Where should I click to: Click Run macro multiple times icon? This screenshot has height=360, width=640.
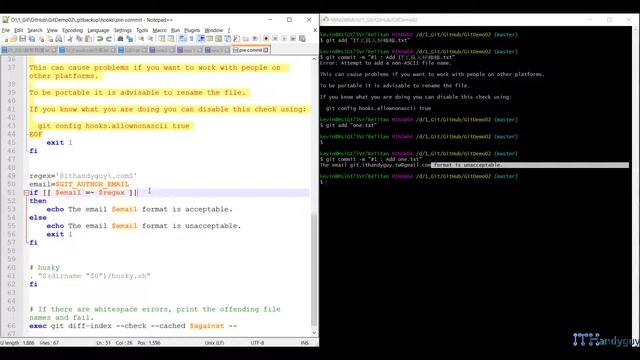click(x=293, y=39)
